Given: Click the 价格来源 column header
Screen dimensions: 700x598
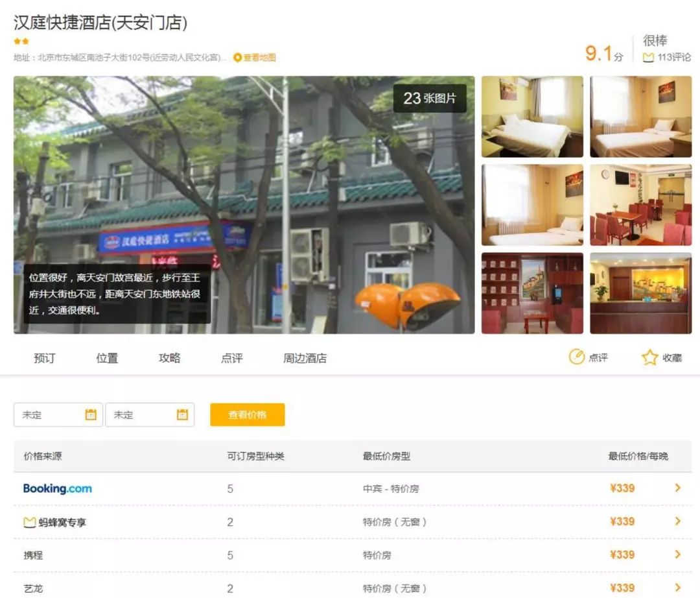Looking at the screenshot, I should click(43, 456).
